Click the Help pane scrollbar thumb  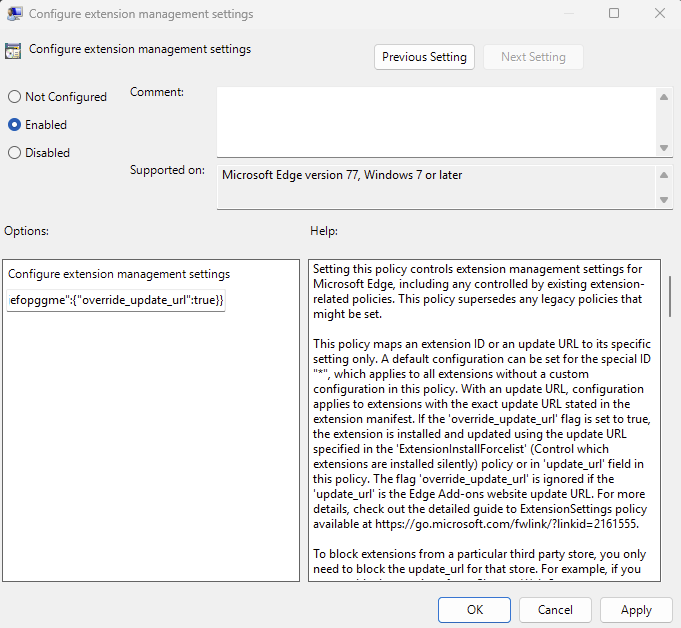[x=670, y=296]
